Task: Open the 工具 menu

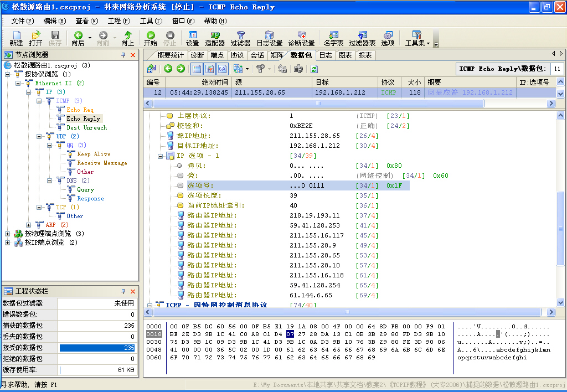Action: (x=150, y=21)
